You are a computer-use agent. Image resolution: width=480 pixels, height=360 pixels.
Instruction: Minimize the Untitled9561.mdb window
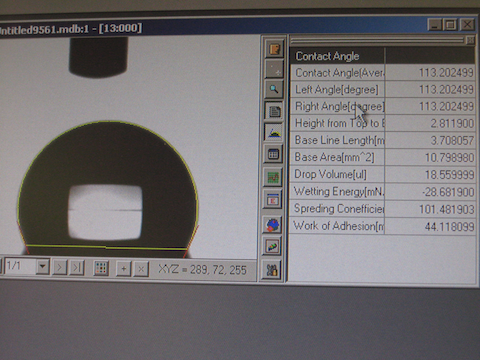tap(435, 24)
